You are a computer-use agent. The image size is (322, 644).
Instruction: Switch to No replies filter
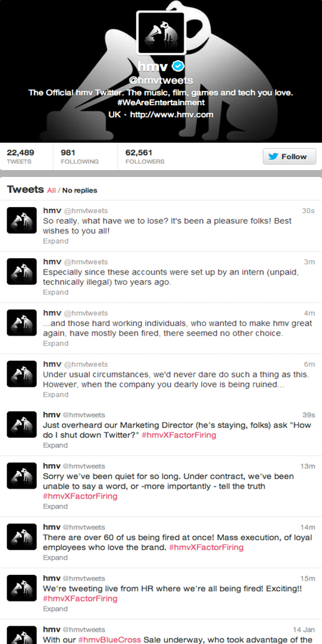pos(80,191)
